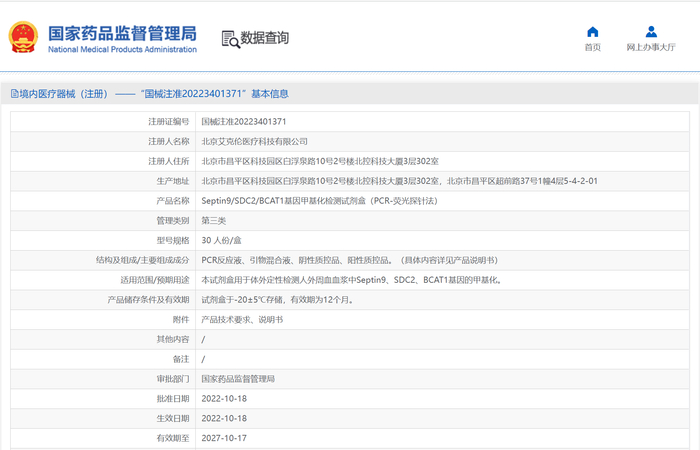This screenshot has height=450, width=700.
Task: Click the 生效日期 label
Action: click(173, 418)
